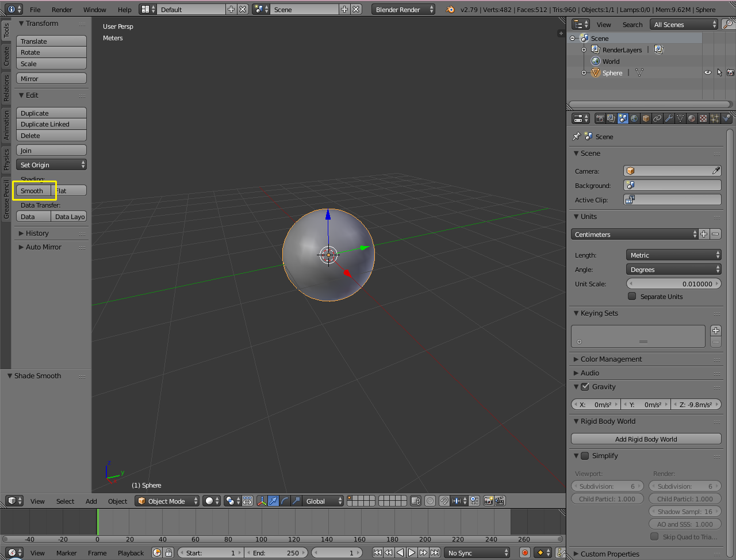
Task: Click the outliner search magnifier icon
Action: [x=728, y=24]
